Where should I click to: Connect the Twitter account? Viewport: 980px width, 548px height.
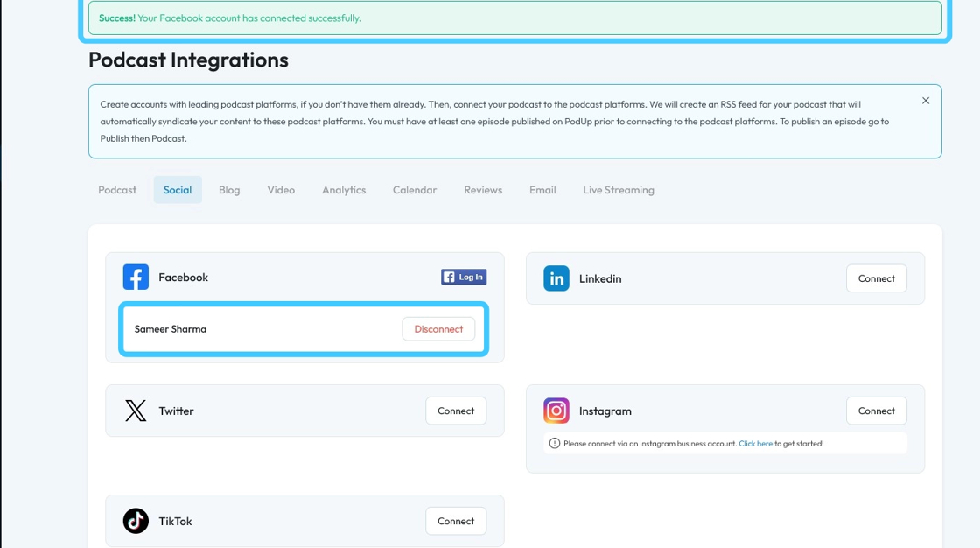456,411
